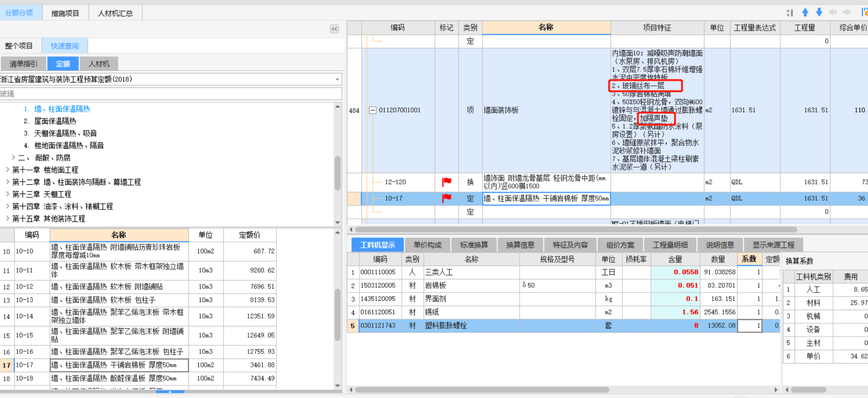The width and height of the screenshot is (868, 398).
Task: Click the row height adjust icon
Action: tap(790, 13)
